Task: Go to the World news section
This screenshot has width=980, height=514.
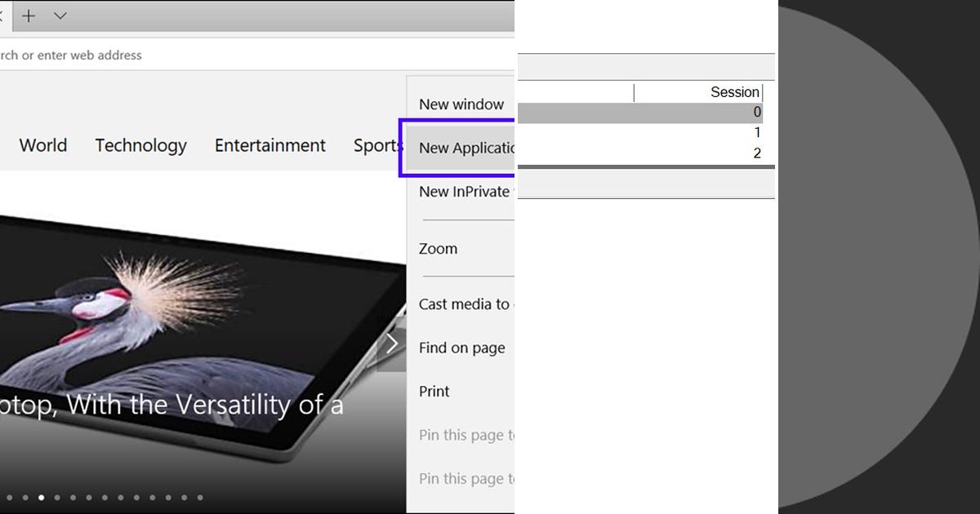Action: tap(43, 145)
